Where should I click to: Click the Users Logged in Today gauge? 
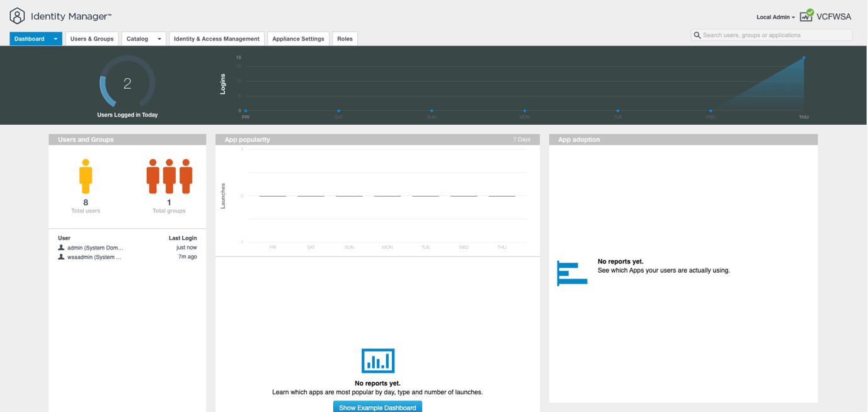[127, 83]
